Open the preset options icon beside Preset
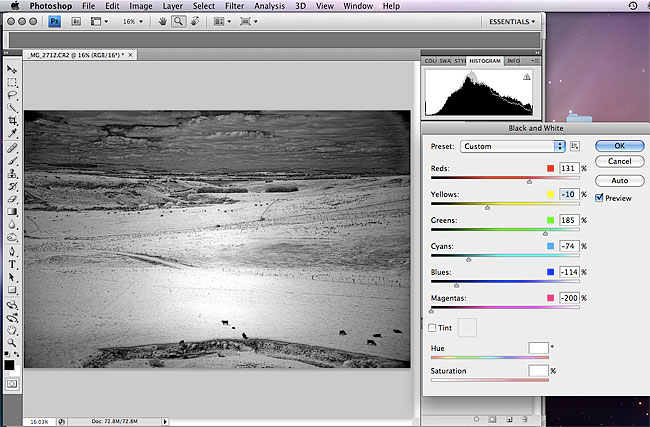 click(x=575, y=146)
